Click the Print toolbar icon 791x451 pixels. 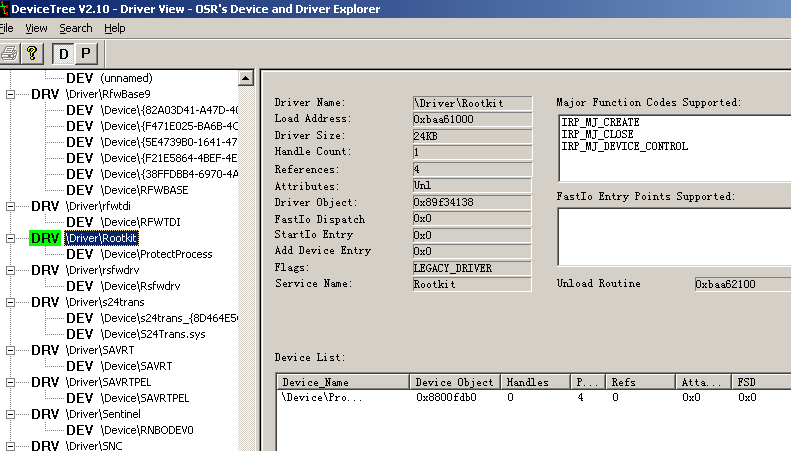click(x=9, y=53)
